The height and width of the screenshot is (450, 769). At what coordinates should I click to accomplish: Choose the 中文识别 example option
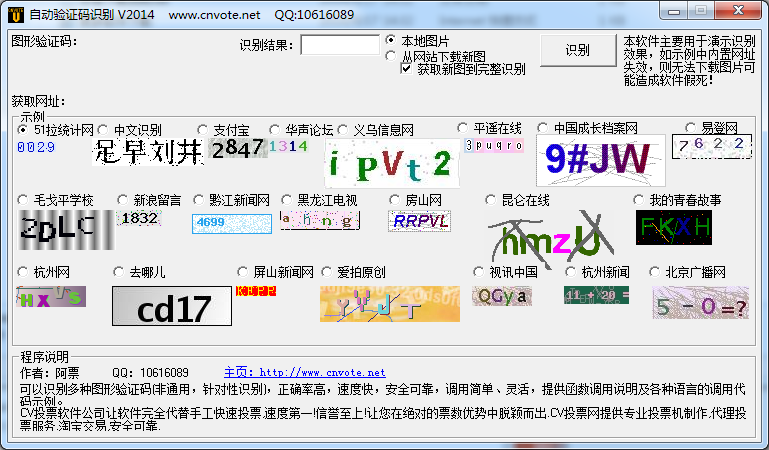tap(104, 130)
